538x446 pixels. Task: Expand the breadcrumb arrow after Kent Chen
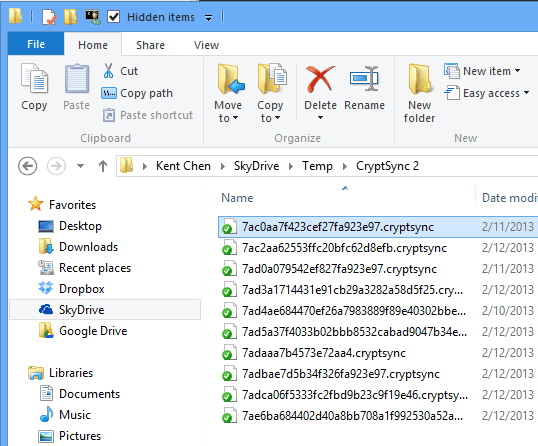coord(223,166)
